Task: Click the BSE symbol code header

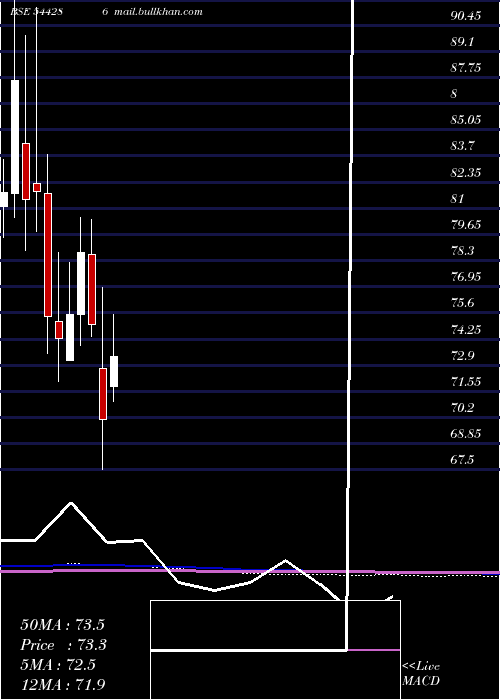Action: [x=36, y=12]
